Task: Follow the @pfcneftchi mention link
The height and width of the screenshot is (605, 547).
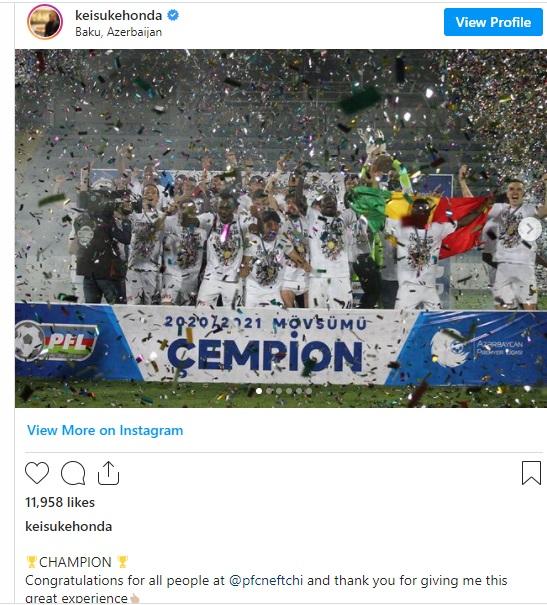Action: pyautogui.click(x=266, y=580)
